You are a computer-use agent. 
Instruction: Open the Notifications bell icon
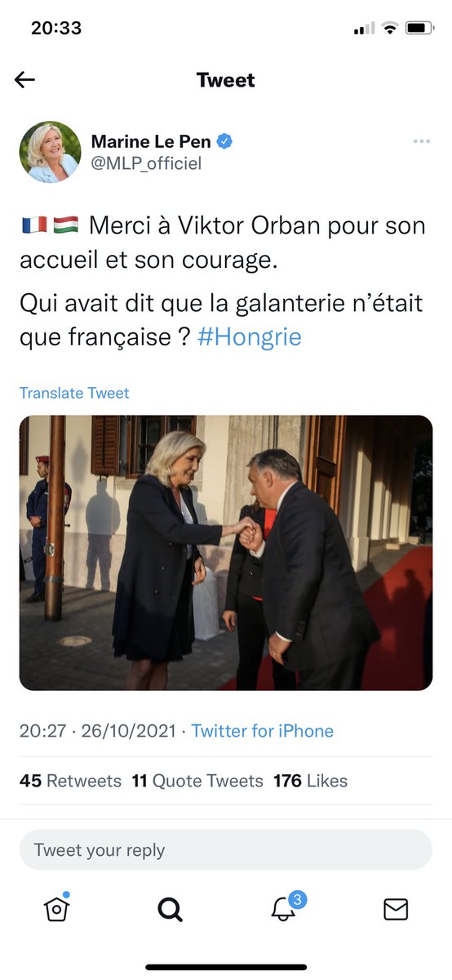(283, 909)
